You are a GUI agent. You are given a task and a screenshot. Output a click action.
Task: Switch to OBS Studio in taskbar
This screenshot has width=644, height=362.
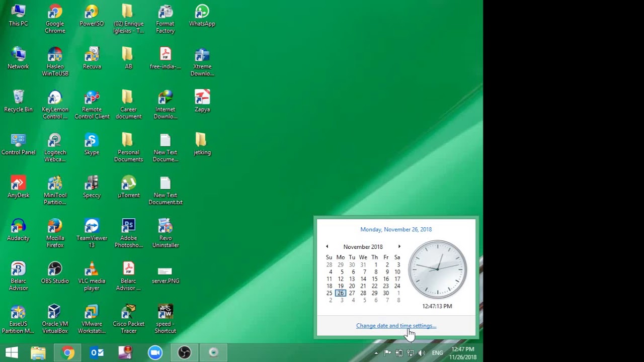pyautogui.click(x=184, y=353)
